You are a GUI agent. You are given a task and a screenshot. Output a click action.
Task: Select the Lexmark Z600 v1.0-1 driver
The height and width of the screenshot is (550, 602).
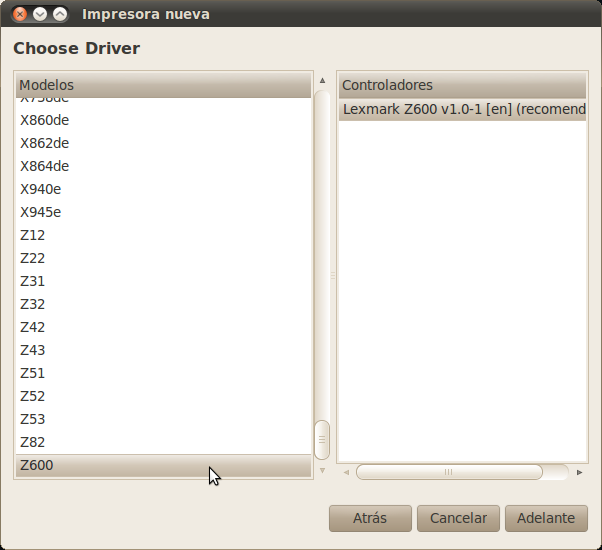[x=462, y=109]
